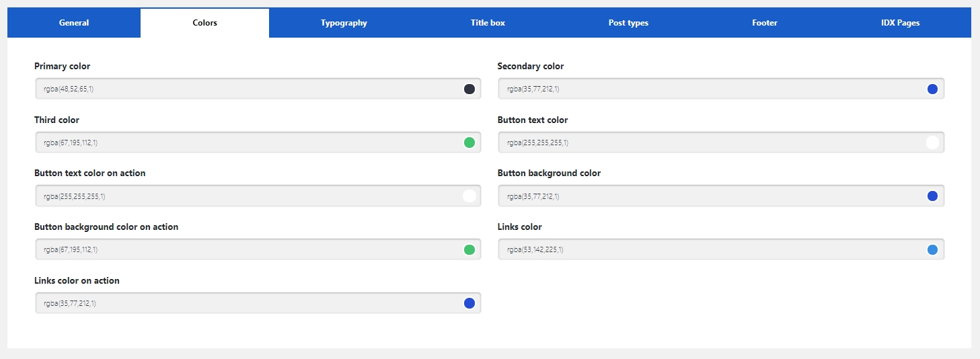Open the Title box tab

click(488, 23)
